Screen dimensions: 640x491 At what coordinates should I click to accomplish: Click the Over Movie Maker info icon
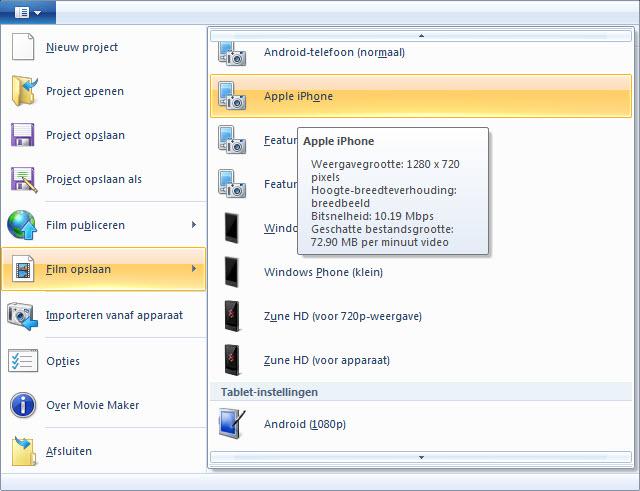click(x=23, y=405)
